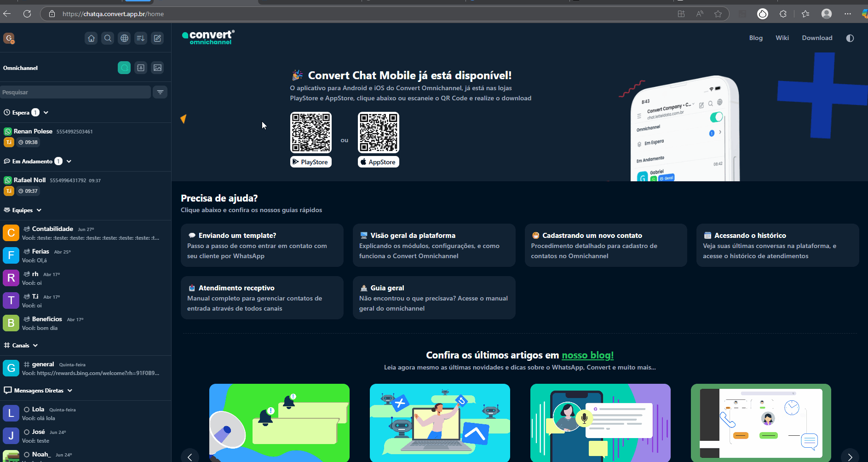
Task: Open 'Cadastrando um novo contato' guide card
Action: pyautogui.click(x=606, y=245)
